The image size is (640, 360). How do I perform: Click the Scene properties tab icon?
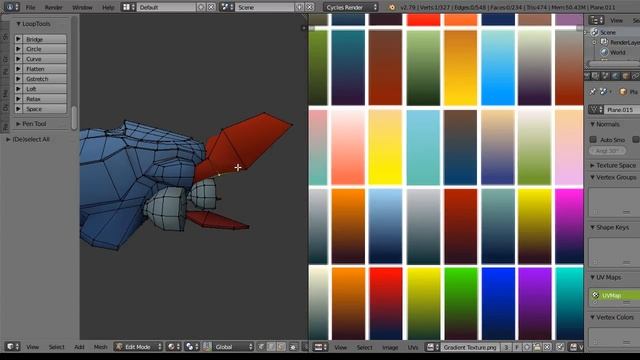[x=606, y=76]
